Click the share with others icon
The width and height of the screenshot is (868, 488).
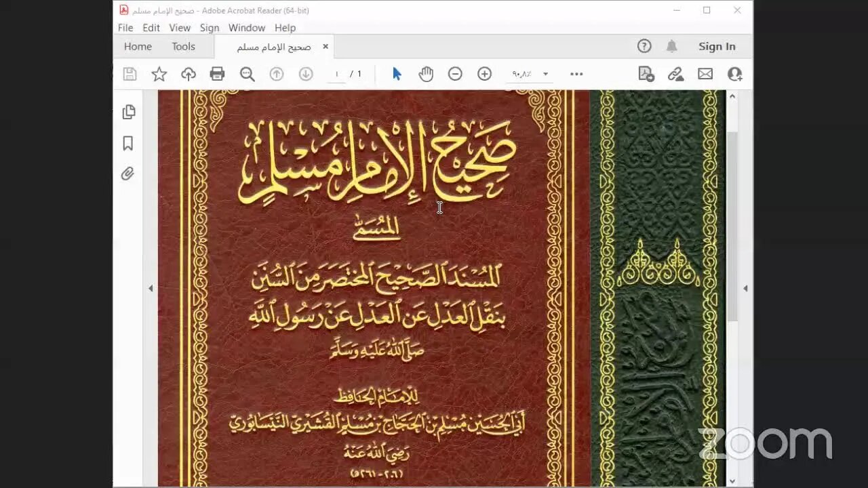(735, 74)
